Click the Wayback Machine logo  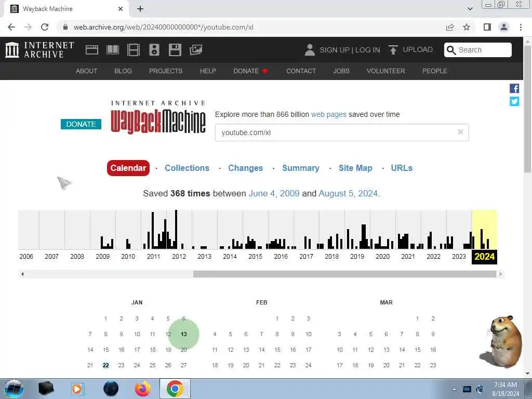pos(158,117)
